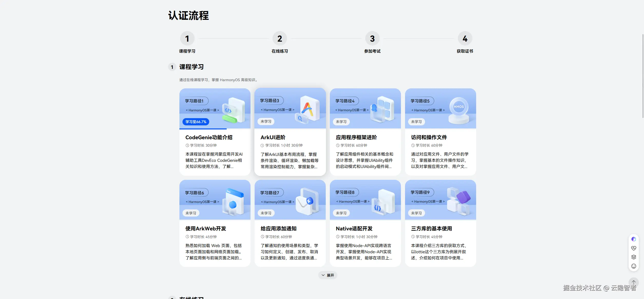Click the heart-shaped floating sidebar icon
The height and width of the screenshot is (299, 644).
click(x=633, y=248)
